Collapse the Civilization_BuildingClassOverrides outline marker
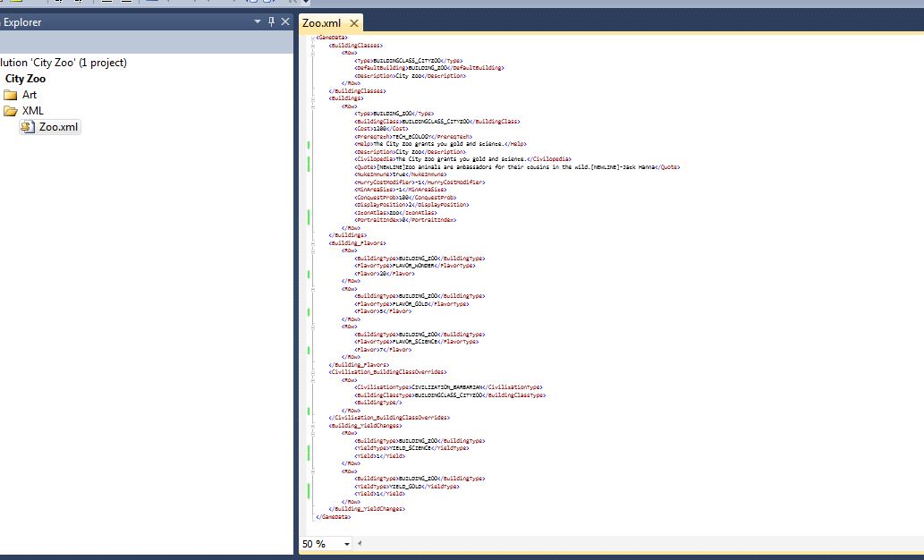This screenshot has width=924, height=560. 312,372
